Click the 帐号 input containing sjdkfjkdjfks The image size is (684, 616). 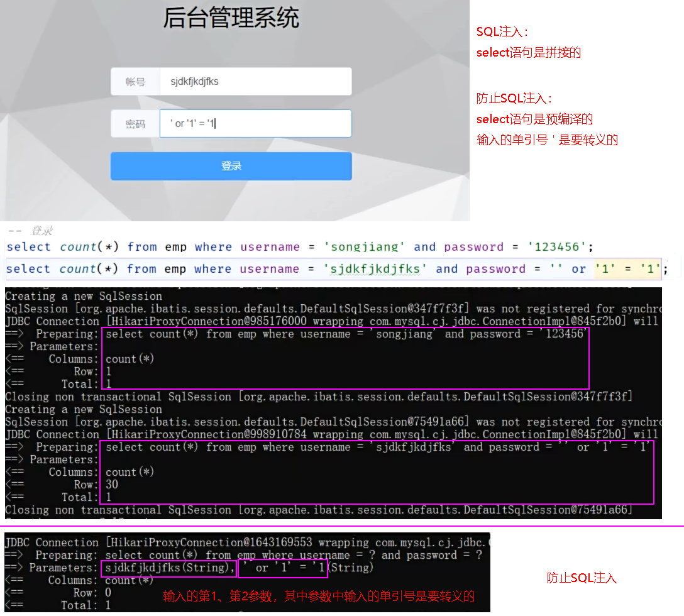click(x=255, y=82)
